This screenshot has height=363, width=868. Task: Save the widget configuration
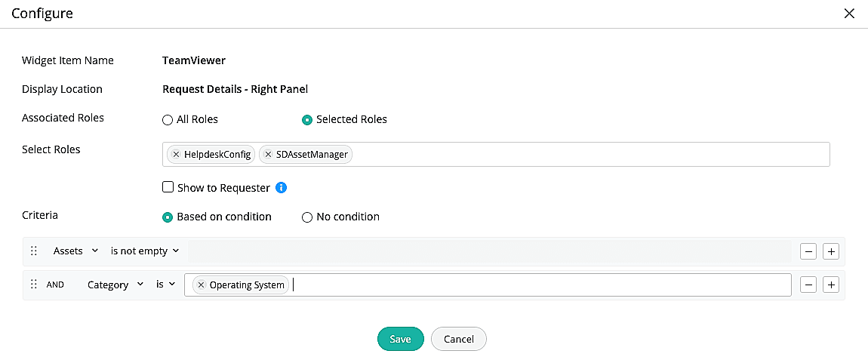(x=400, y=339)
